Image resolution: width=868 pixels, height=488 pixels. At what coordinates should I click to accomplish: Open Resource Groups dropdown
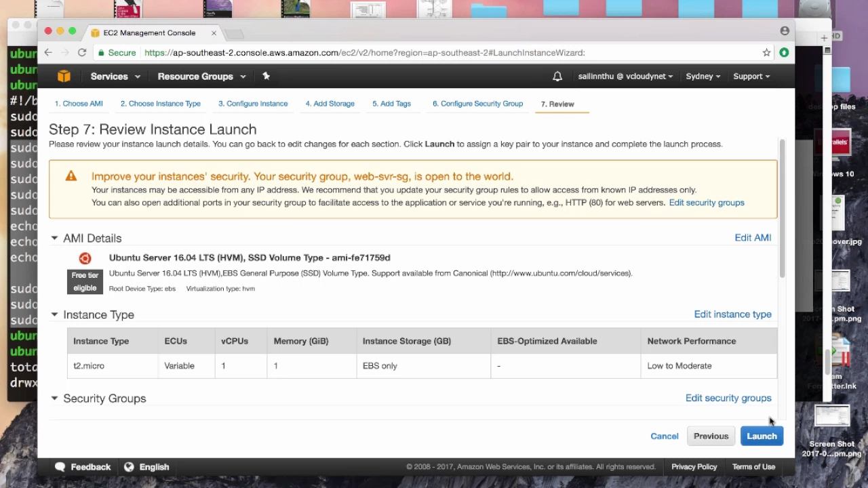tap(201, 77)
